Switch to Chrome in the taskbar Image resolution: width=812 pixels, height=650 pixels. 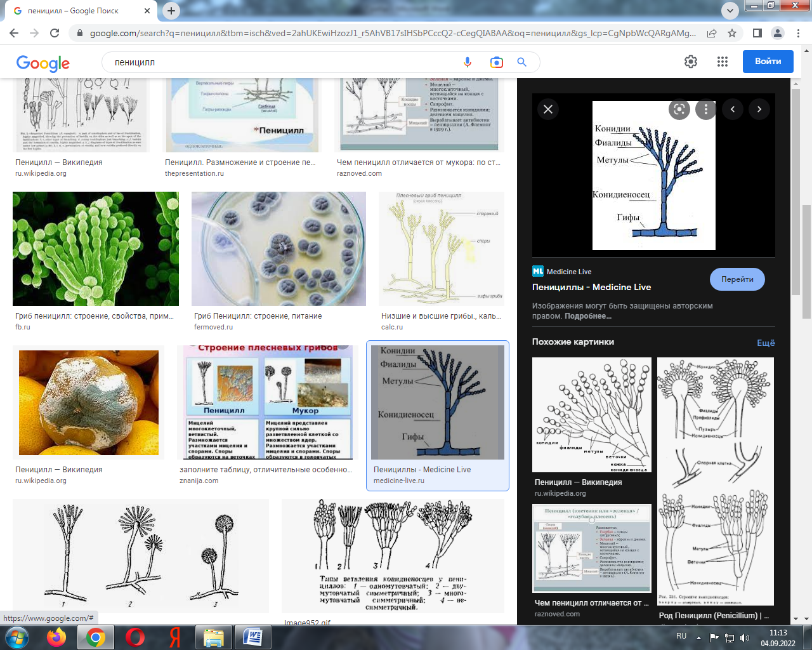click(96, 637)
